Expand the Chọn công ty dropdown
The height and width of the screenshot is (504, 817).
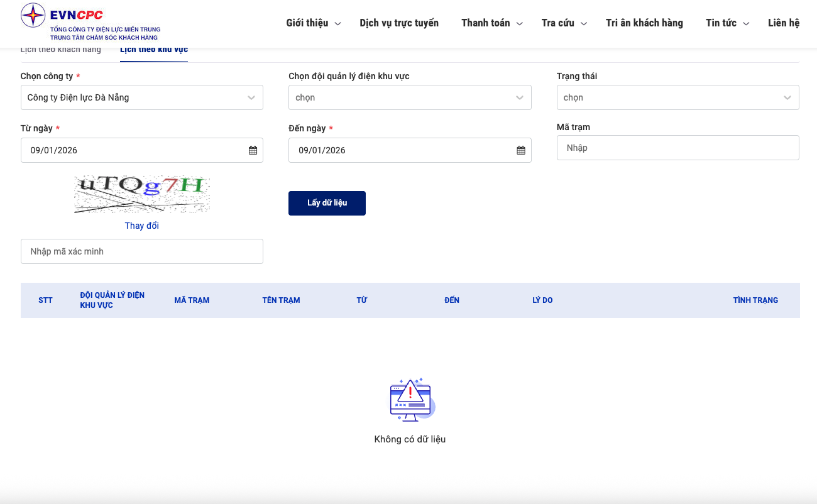click(x=142, y=97)
